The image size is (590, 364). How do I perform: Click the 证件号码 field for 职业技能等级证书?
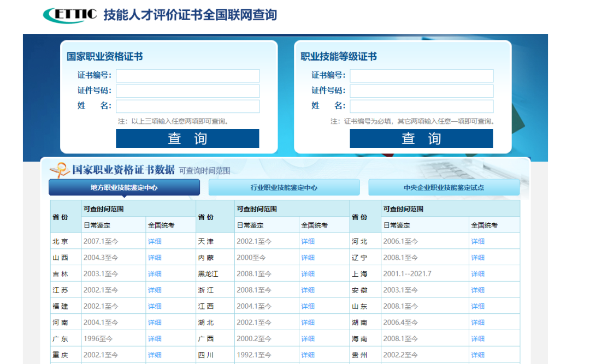(x=421, y=91)
